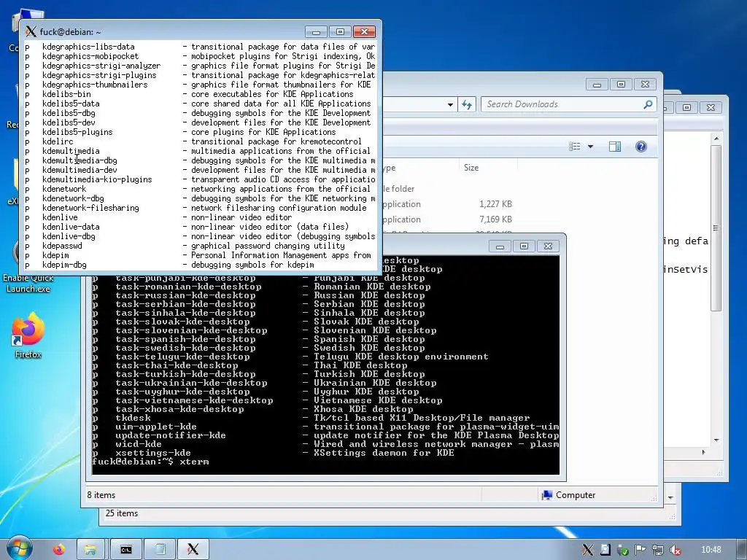The image size is (747, 560).
Task: Click the kdenlive row in xterm
Action: click(200, 217)
